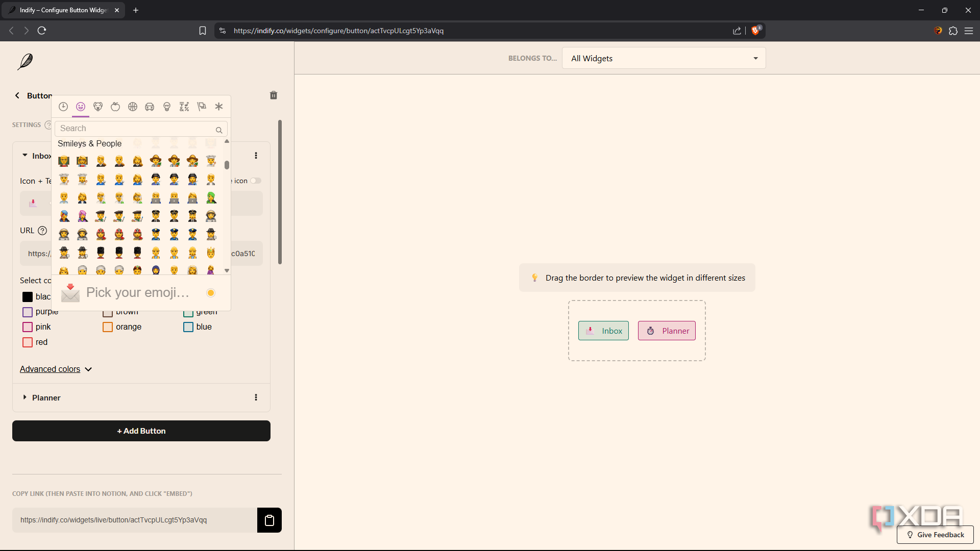Open the Activity emoji category
Image resolution: width=980 pixels, height=551 pixels.
click(133, 107)
